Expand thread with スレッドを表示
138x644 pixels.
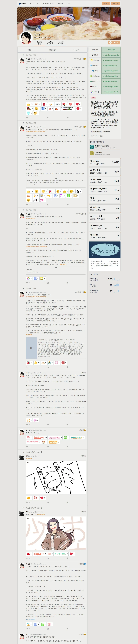30,619
